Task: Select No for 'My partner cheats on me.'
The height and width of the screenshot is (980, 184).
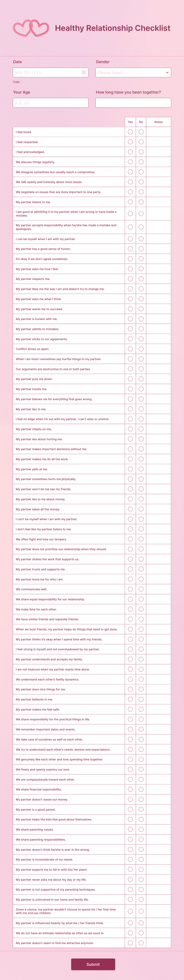Action: (141, 429)
